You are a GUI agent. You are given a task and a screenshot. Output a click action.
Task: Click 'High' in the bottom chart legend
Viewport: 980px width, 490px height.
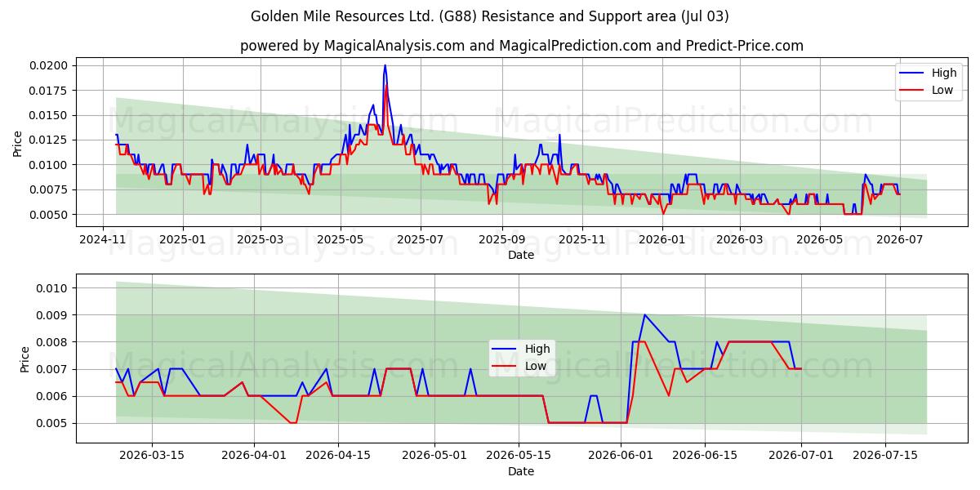[537, 349]
